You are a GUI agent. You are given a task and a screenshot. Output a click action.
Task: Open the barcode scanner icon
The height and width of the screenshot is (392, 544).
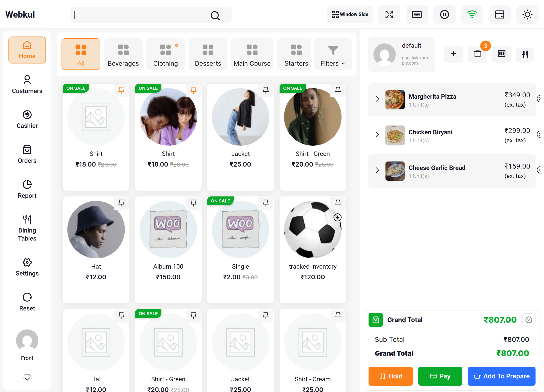(501, 54)
